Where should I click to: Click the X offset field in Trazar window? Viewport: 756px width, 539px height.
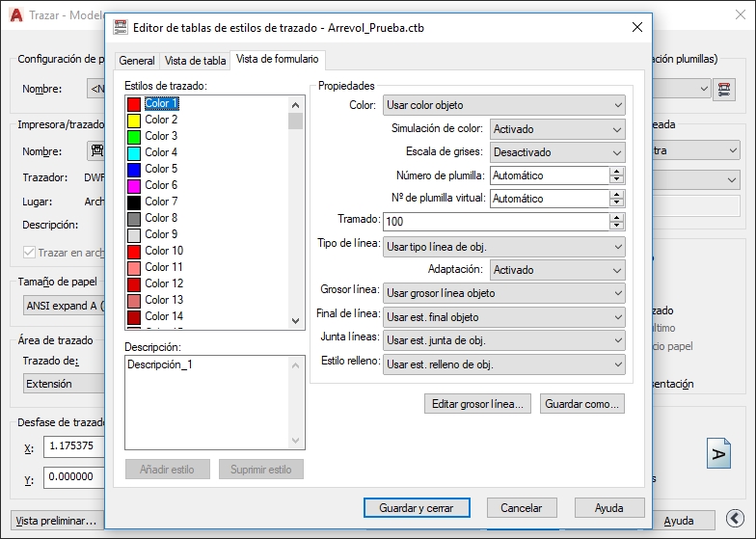pyautogui.click(x=74, y=446)
